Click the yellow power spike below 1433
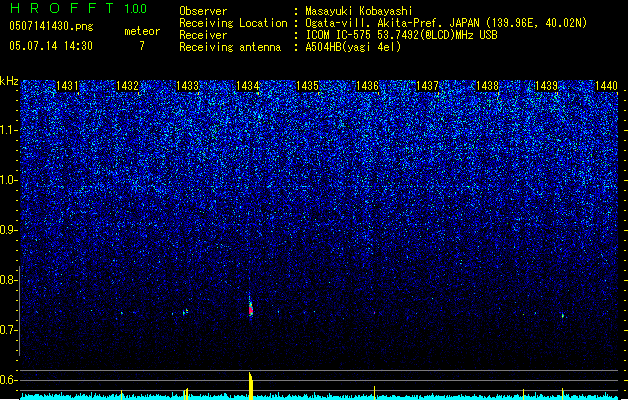Viewport: 629px width, 400px height. pyautogui.click(x=186, y=393)
